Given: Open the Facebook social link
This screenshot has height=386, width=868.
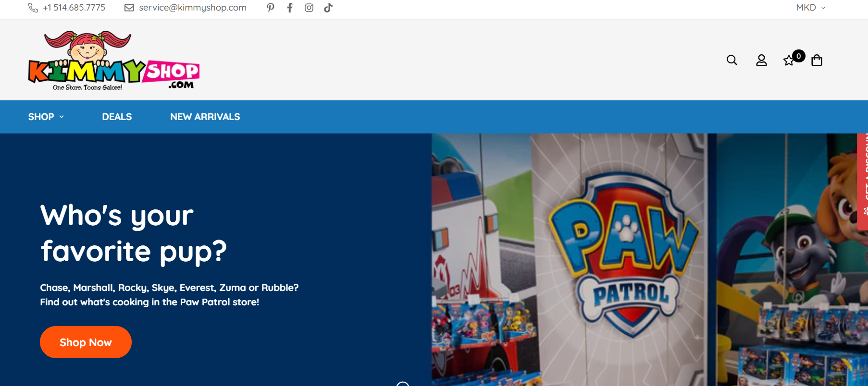Looking at the screenshot, I should click(290, 8).
